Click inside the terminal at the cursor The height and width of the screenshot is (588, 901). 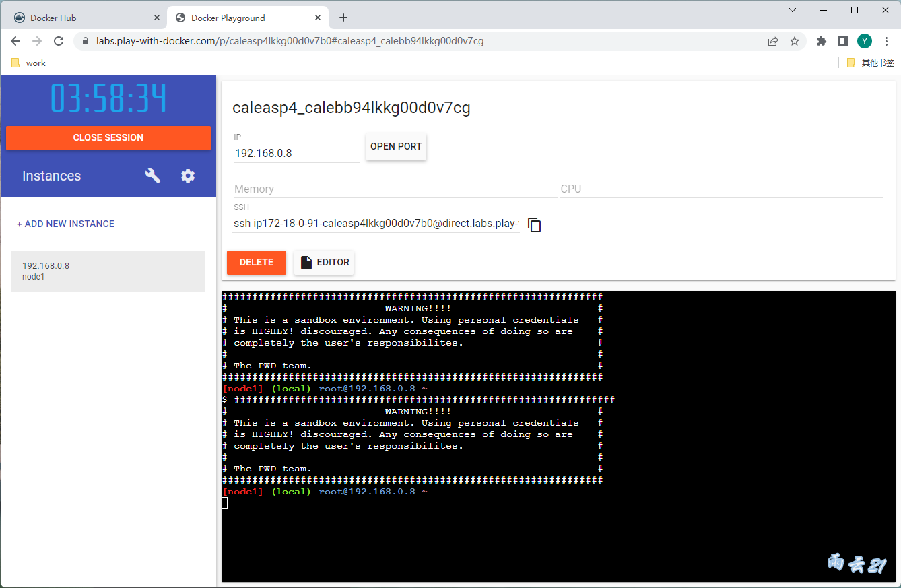click(x=225, y=503)
